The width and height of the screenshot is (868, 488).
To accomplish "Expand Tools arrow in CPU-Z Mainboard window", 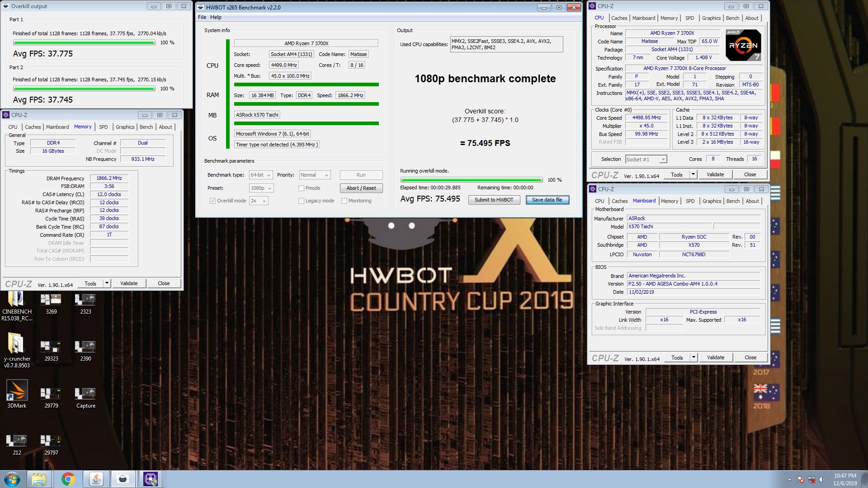I will click(693, 357).
